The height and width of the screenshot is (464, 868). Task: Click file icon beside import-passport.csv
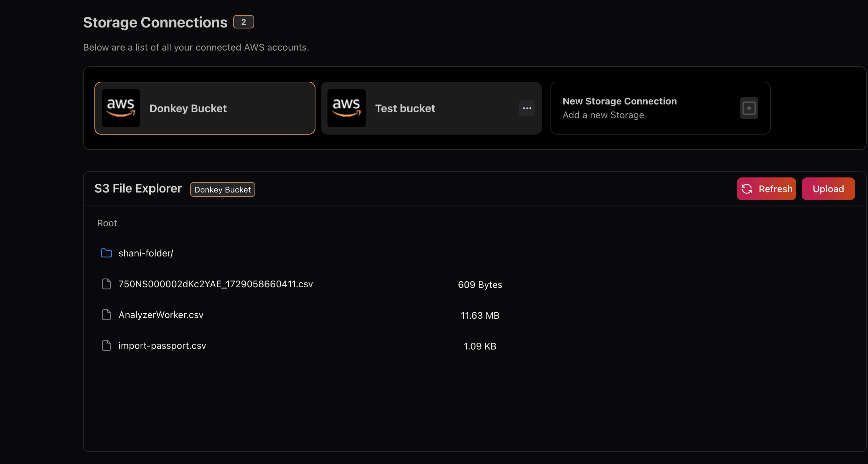[x=106, y=346]
